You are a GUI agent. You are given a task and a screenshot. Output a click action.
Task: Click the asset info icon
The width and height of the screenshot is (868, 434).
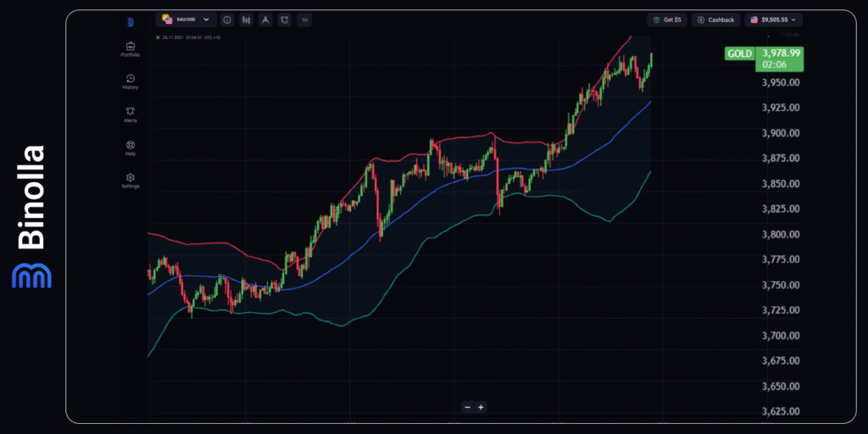pyautogui.click(x=228, y=19)
